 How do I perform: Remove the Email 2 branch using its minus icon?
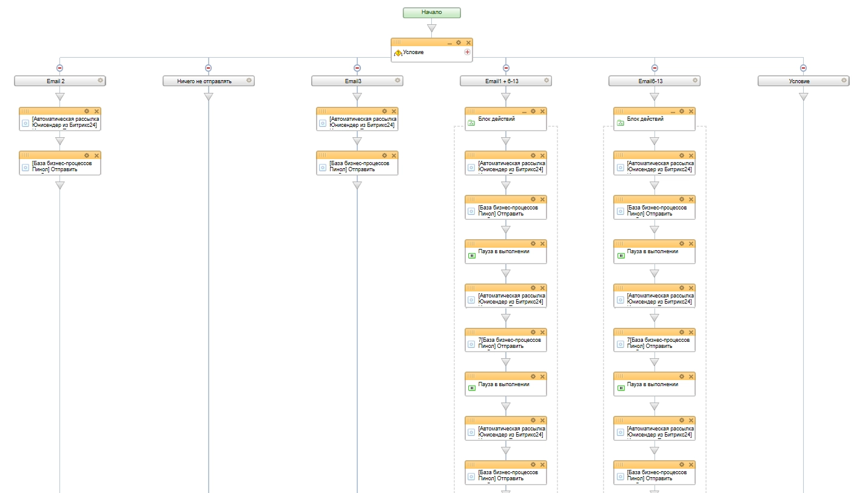pyautogui.click(x=59, y=68)
